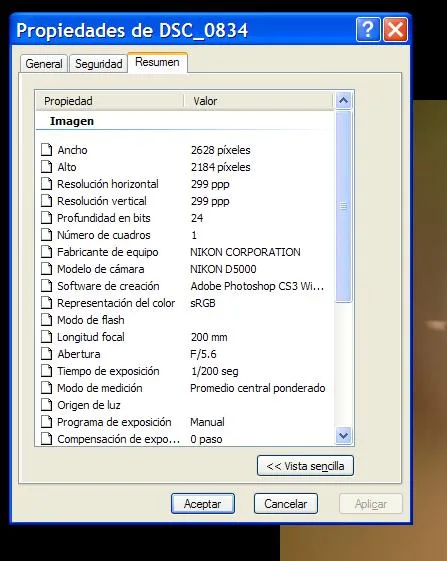This screenshot has width=447, height=561.
Task: Select the Resumen tab
Action: (157, 62)
